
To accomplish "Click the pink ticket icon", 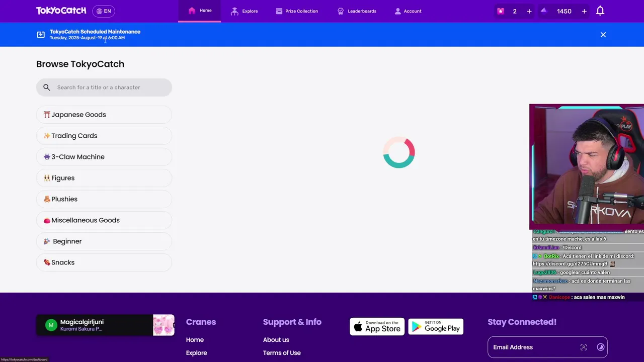I will [x=500, y=11].
